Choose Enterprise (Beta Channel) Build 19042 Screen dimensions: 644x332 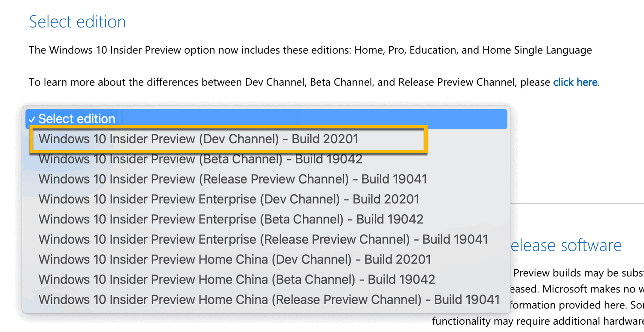tap(231, 219)
